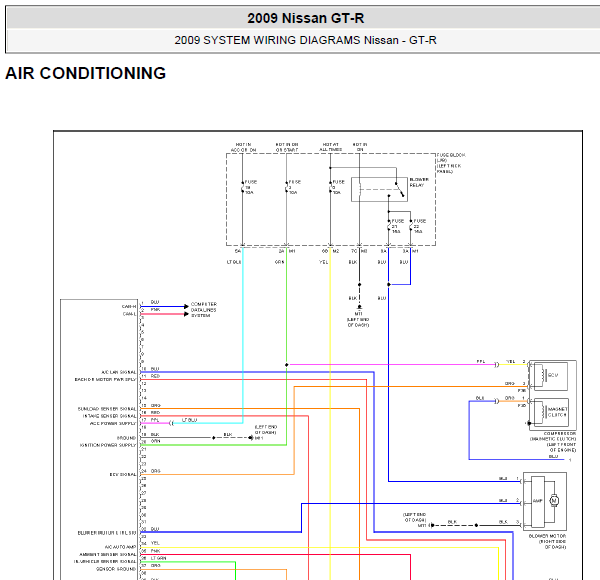Click the "2009 Nissan GT-R" title heading
Image resolution: width=600 pixels, height=580 pixels.
pyautogui.click(x=305, y=18)
